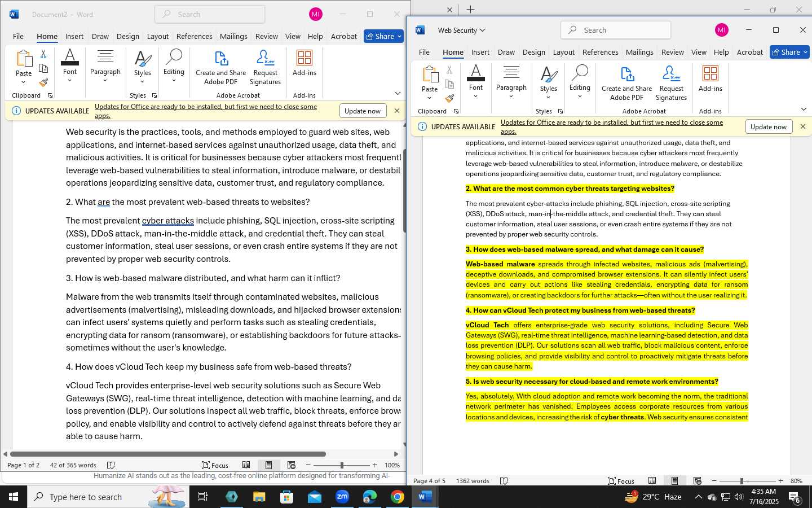The height and width of the screenshot is (508, 812).
Task: Open Insert tab in Document2 window
Action: coord(74,36)
